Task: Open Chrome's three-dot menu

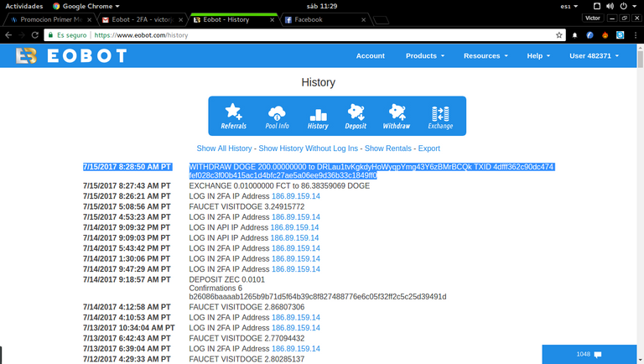Action: pos(636,35)
